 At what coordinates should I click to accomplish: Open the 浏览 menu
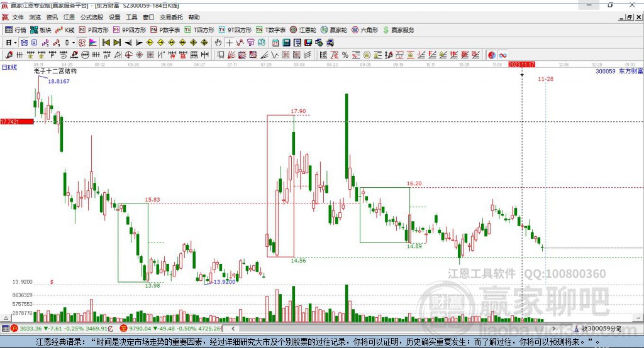(x=35, y=17)
